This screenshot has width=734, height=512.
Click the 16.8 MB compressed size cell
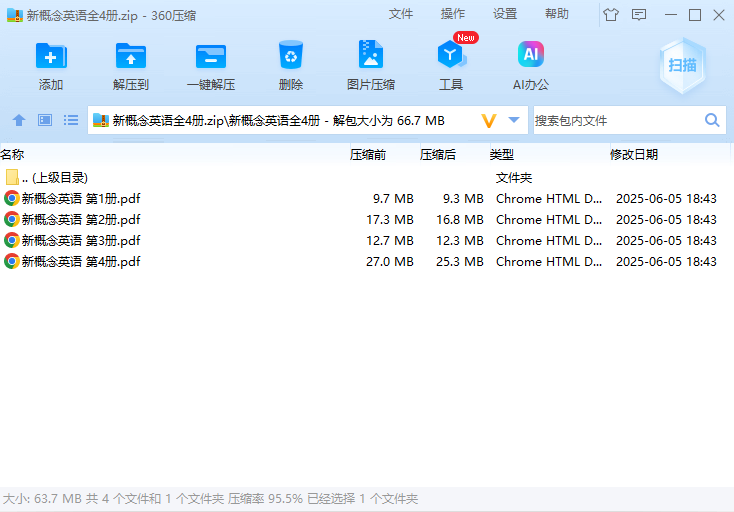[x=460, y=219]
